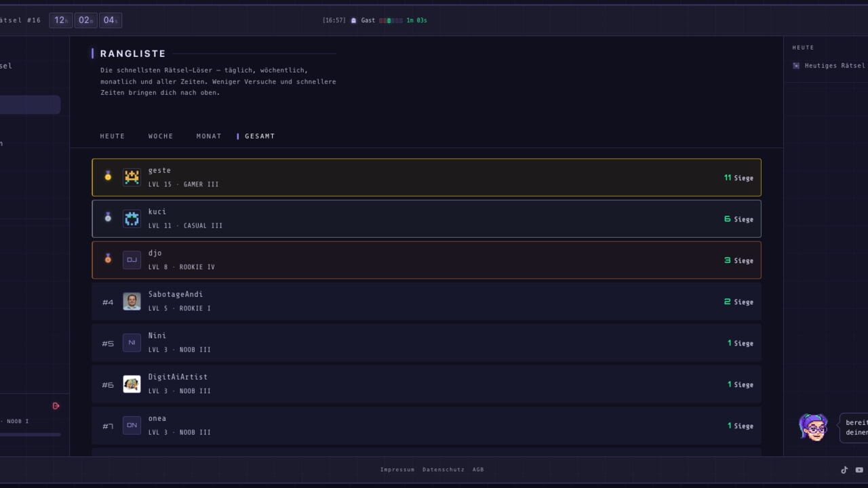Open the TikTok icon in footer

(844, 470)
